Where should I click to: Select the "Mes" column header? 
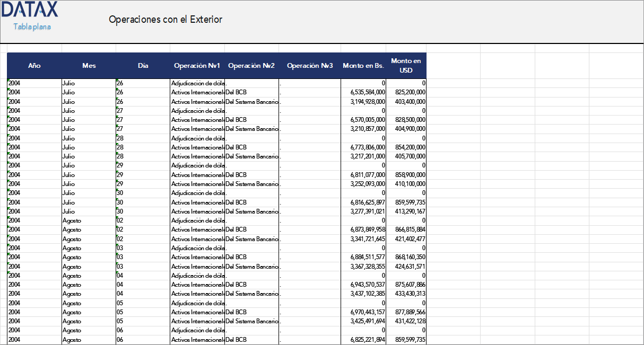(89, 66)
